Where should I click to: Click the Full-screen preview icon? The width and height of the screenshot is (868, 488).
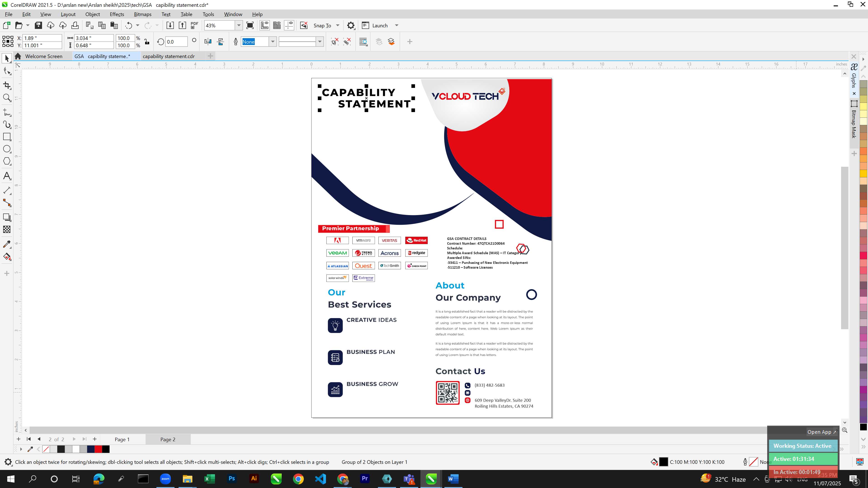pyautogui.click(x=250, y=25)
